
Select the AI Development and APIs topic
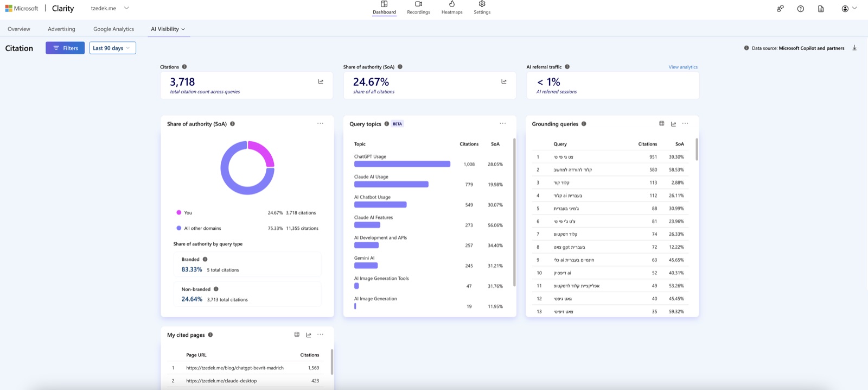[x=429, y=242]
